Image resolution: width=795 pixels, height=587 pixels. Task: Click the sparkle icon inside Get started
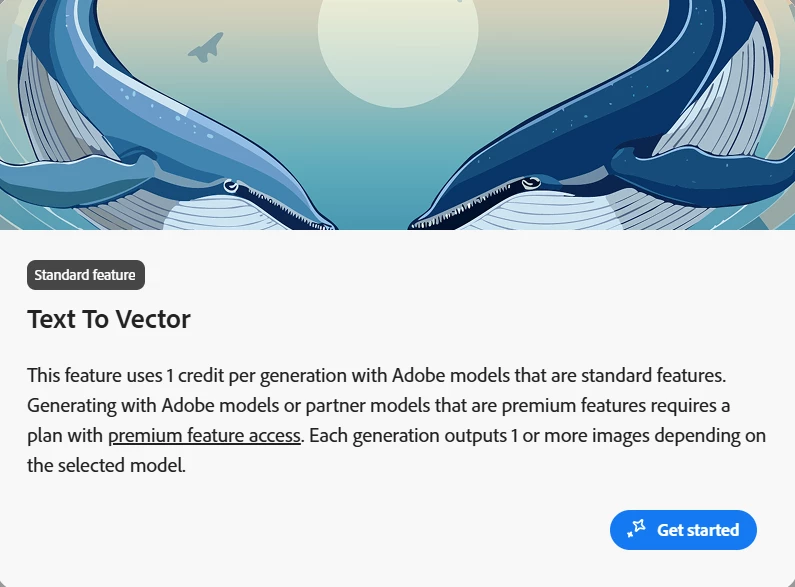click(x=636, y=528)
